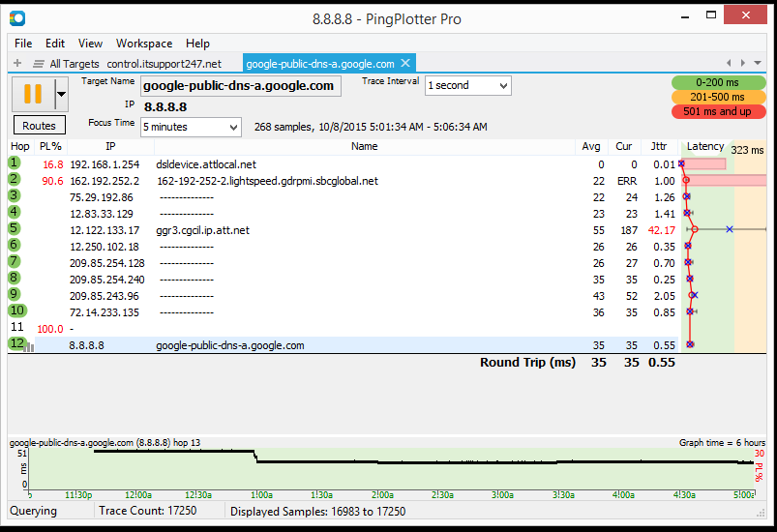Open the pause button dropdown arrow
The width and height of the screenshot is (777, 532).
point(62,94)
